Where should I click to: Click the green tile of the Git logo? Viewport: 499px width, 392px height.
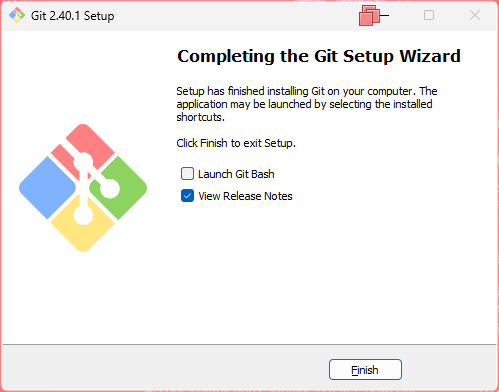point(122,188)
